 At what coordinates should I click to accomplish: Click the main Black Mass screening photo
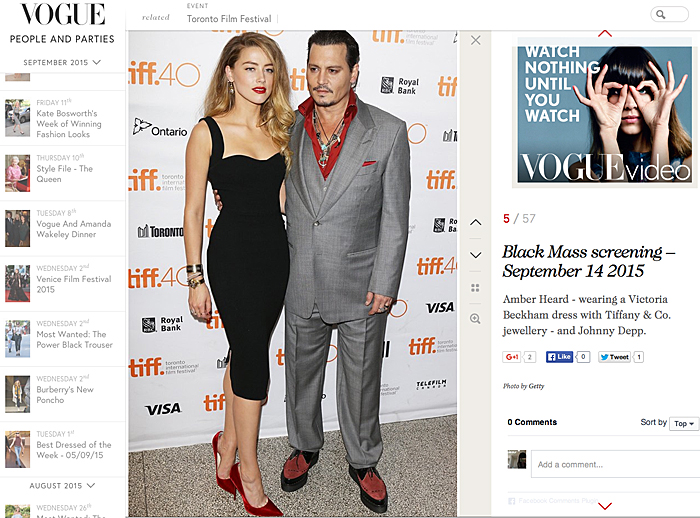point(293,274)
